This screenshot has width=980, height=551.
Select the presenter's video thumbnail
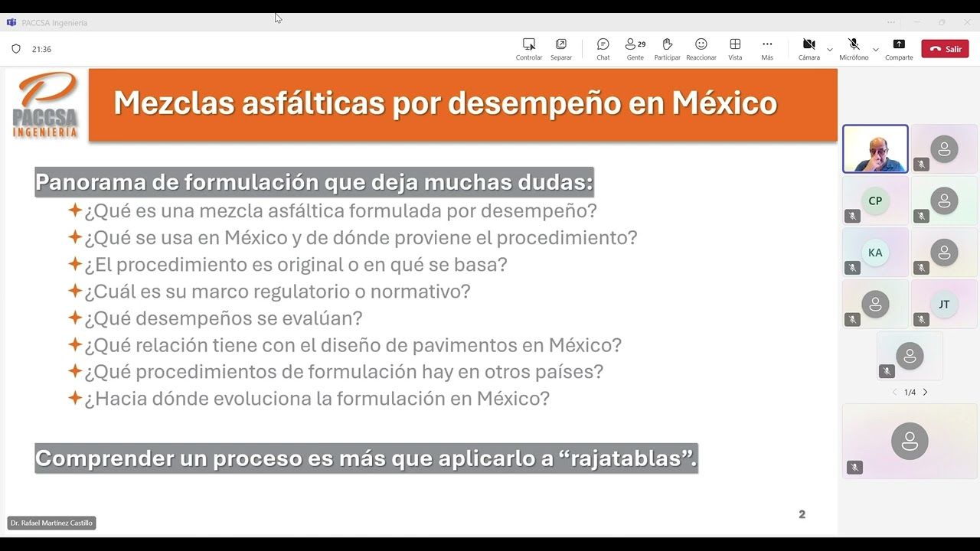[x=875, y=148]
